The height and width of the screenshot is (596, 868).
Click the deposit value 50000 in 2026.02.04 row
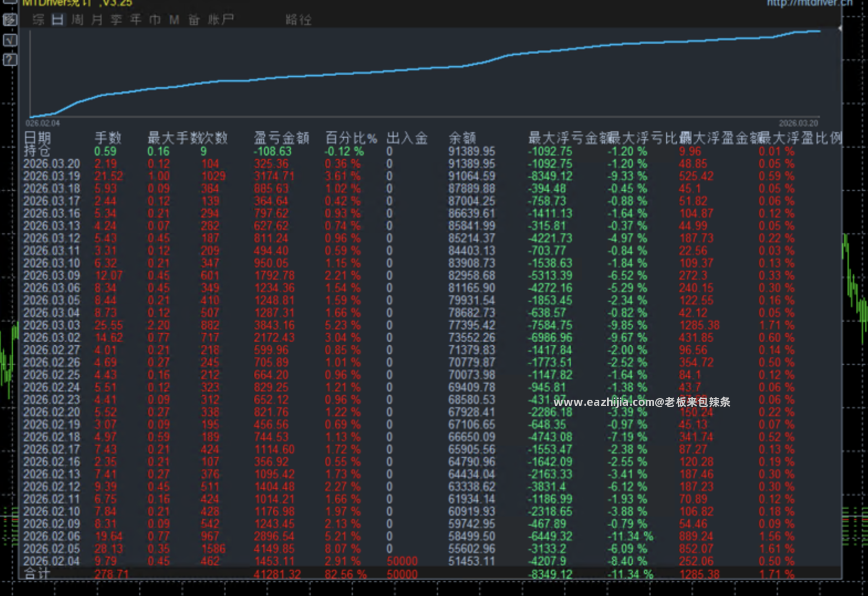pyautogui.click(x=402, y=561)
